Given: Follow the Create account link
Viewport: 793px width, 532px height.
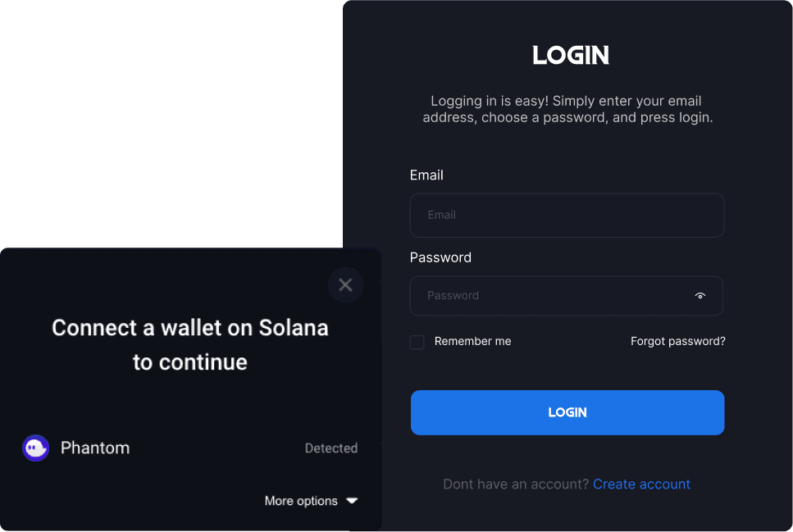Looking at the screenshot, I should pos(641,484).
